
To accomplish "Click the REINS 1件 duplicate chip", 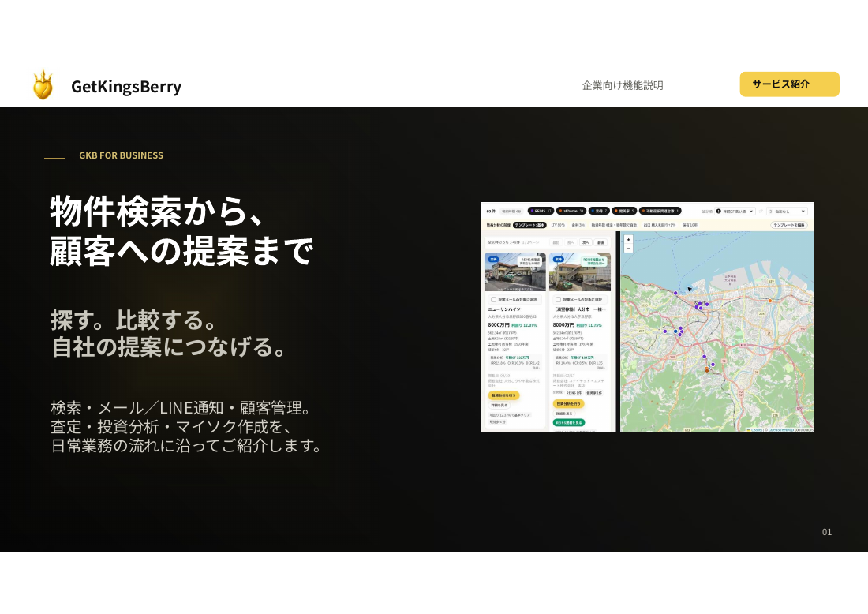I will (574, 393).
